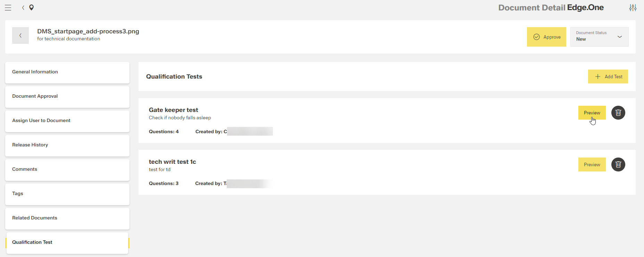Preview the Gate keeper test
The image size is (644, 257).
point(592,113)
